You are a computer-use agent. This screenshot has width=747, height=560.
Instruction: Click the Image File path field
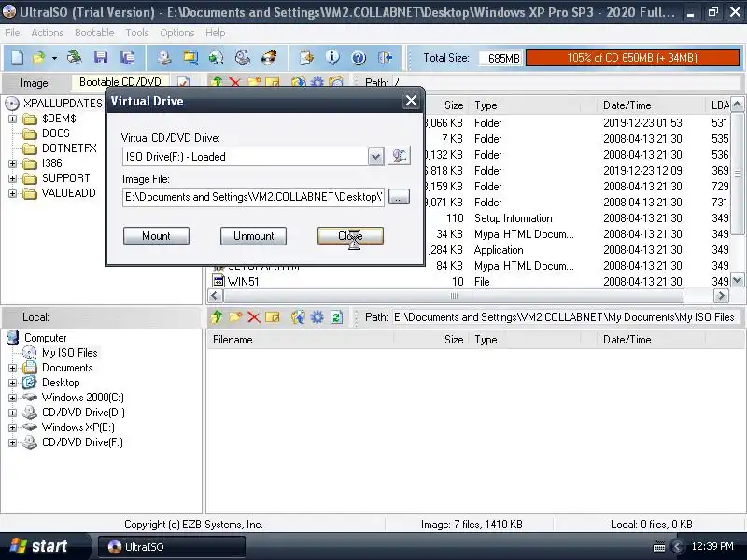[253, 197]
